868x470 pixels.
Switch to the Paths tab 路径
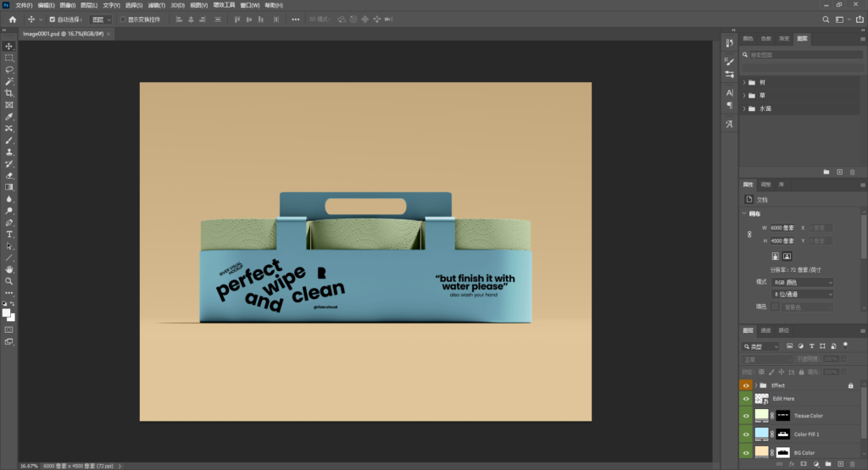pos(783,330)
